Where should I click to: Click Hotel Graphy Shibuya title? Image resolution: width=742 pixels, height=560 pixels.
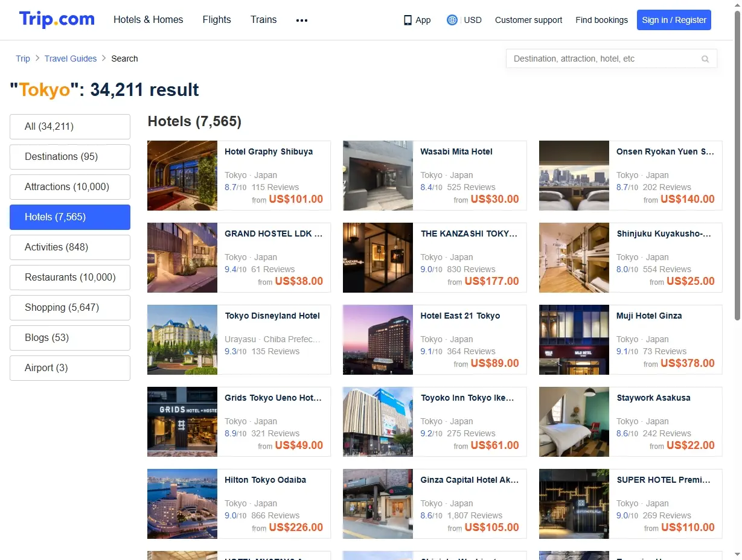[269, 152]
